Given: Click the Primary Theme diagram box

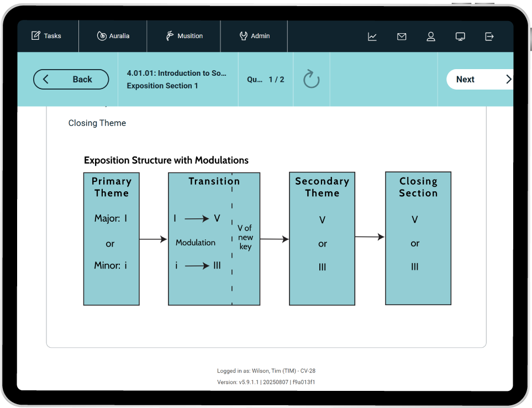Looking at the screenshot, I should 111,239.
